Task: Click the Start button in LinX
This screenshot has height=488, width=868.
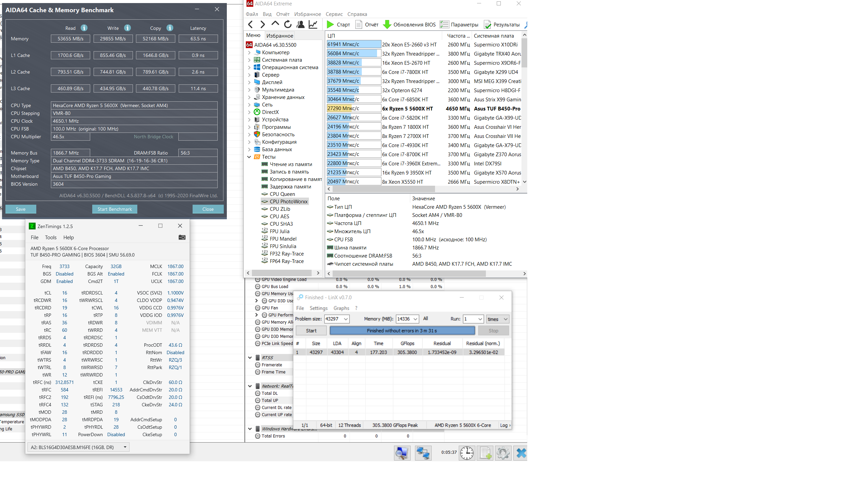Action: click(311, 331)
